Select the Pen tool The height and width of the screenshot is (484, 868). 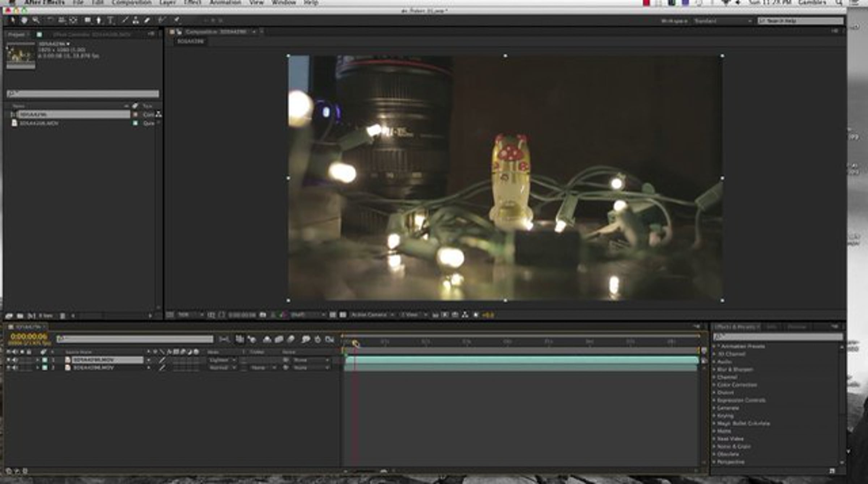pos(99,20)
